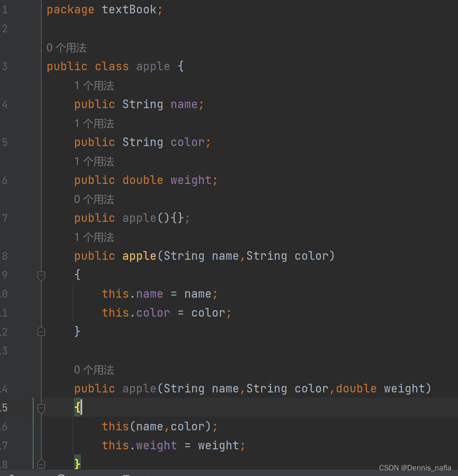The image size is (458, 476).
Task: Click highlighted 'apple' in the two-parameter constructor
Action: [x=139, y=256]
